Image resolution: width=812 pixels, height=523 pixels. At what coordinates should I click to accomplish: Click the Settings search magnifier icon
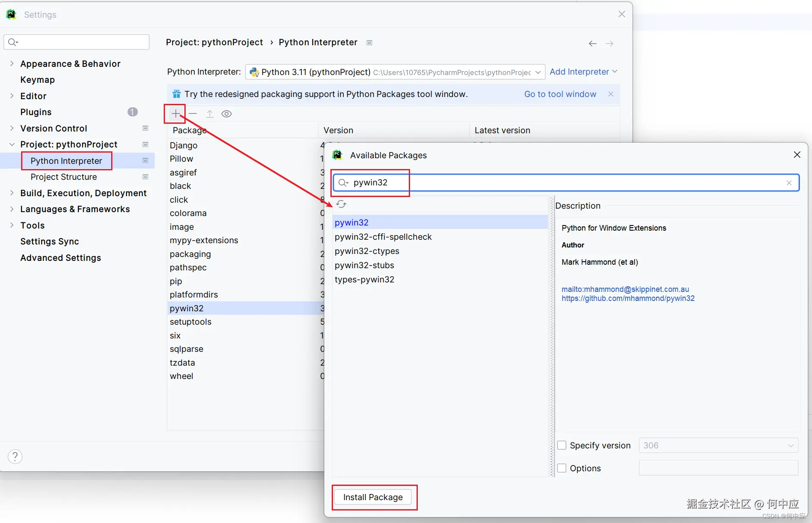(13, 42)
